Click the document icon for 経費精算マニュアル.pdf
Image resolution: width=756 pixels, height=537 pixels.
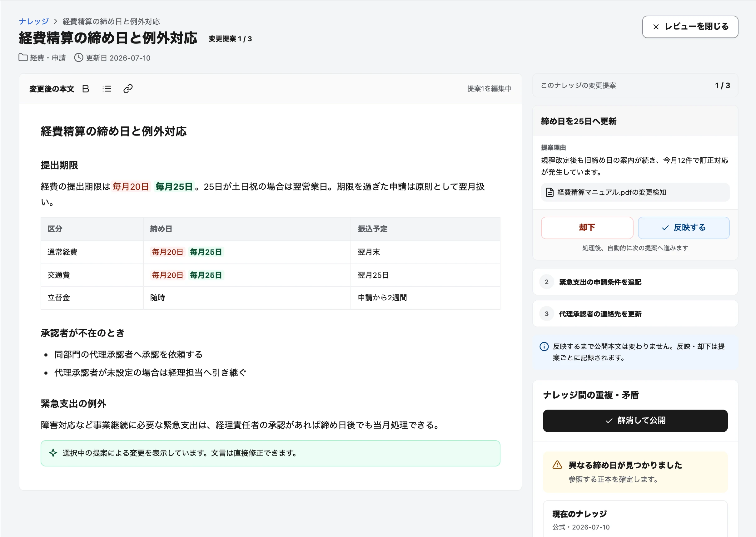click(x=550, y=192)
